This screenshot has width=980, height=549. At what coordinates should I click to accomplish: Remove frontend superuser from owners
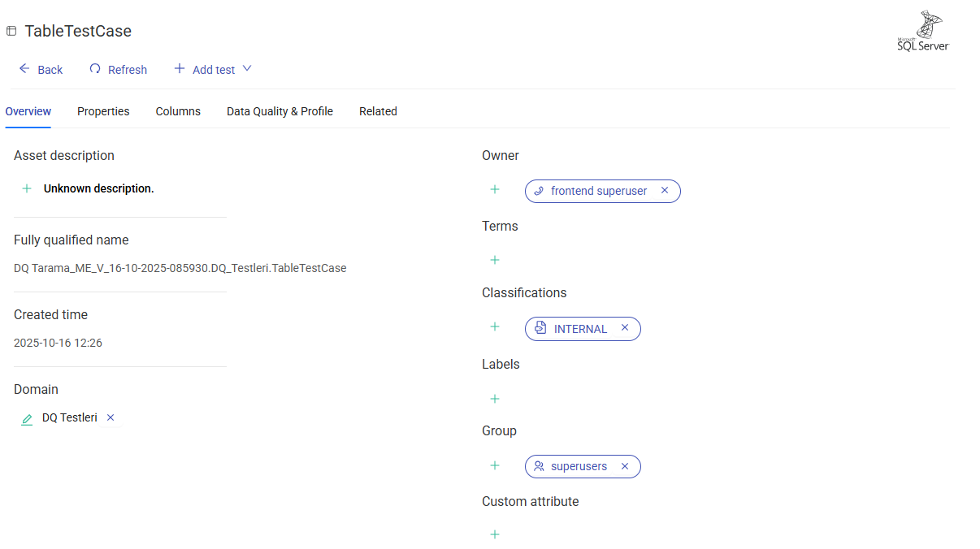[665, 191]
